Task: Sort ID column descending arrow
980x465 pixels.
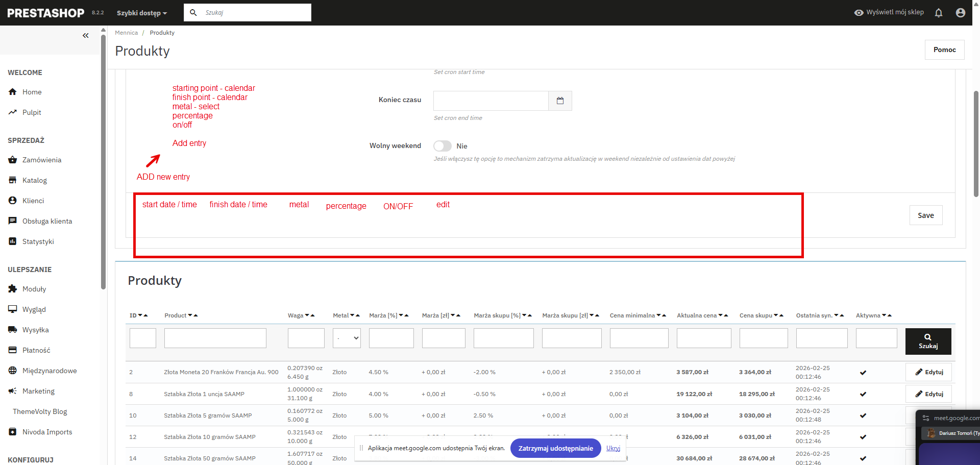Action: click(x=140, y=315)
